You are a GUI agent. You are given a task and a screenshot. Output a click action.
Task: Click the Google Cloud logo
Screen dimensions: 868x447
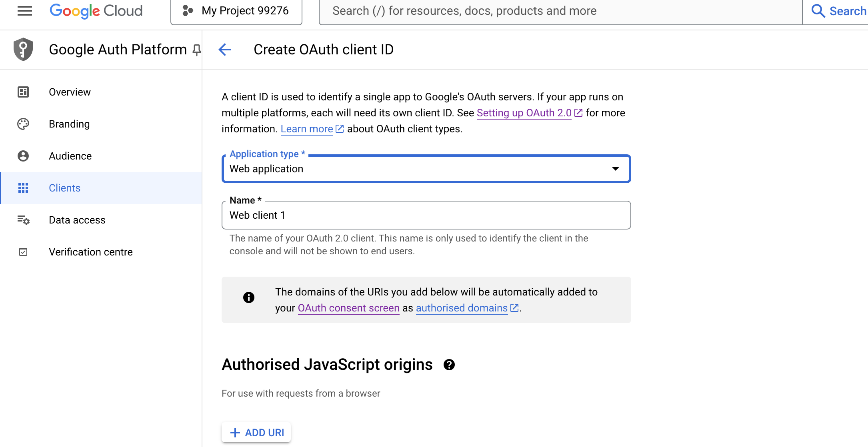tap(96, 11)
